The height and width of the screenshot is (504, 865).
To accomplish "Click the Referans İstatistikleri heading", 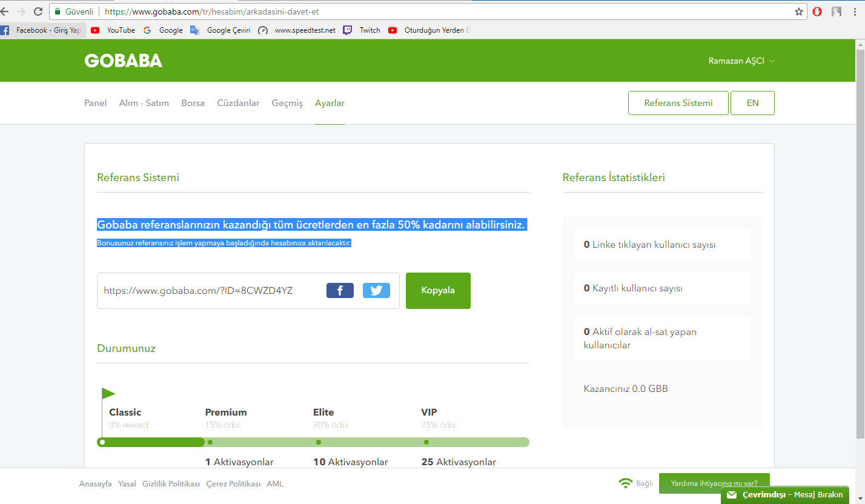I will tap(614, 177).
